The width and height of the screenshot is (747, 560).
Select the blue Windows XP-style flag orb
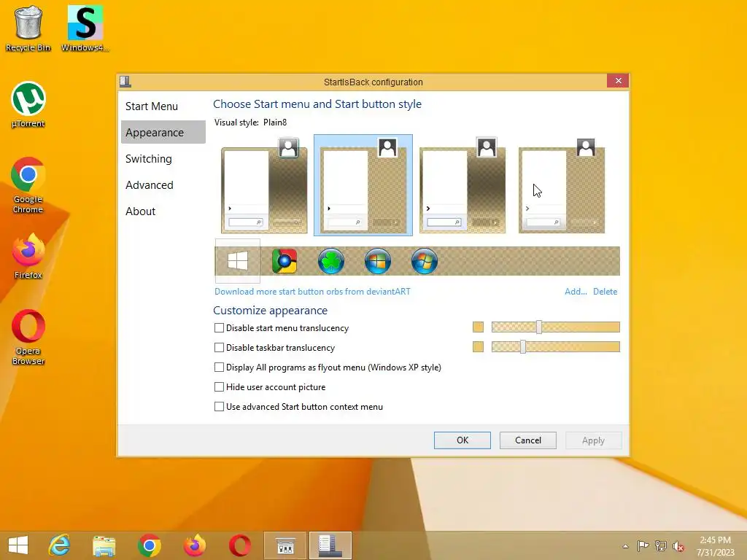[378, 261]
